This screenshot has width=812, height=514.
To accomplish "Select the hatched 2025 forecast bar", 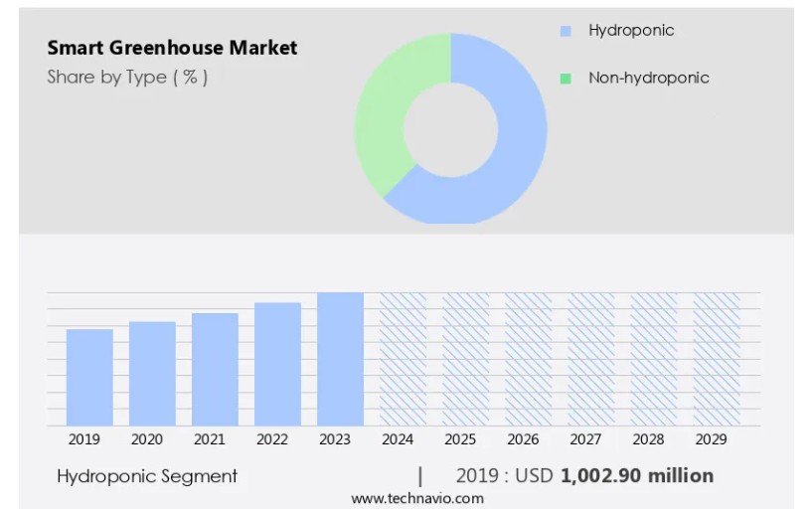I will (465, 359).
